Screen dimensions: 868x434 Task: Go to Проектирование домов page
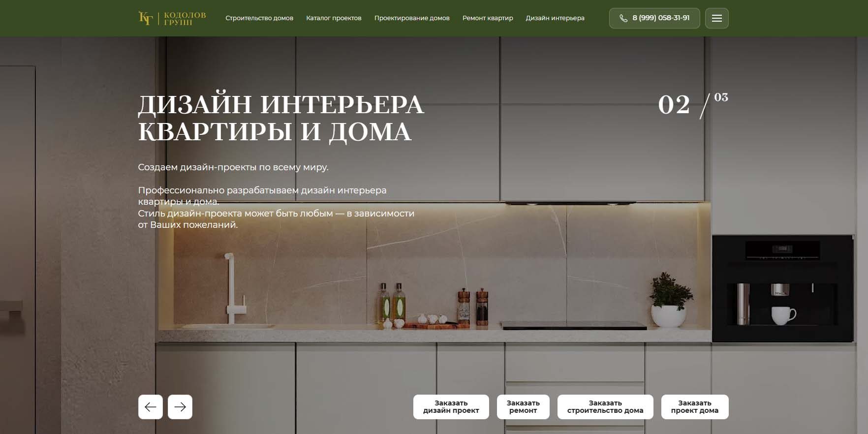(412, 18)
